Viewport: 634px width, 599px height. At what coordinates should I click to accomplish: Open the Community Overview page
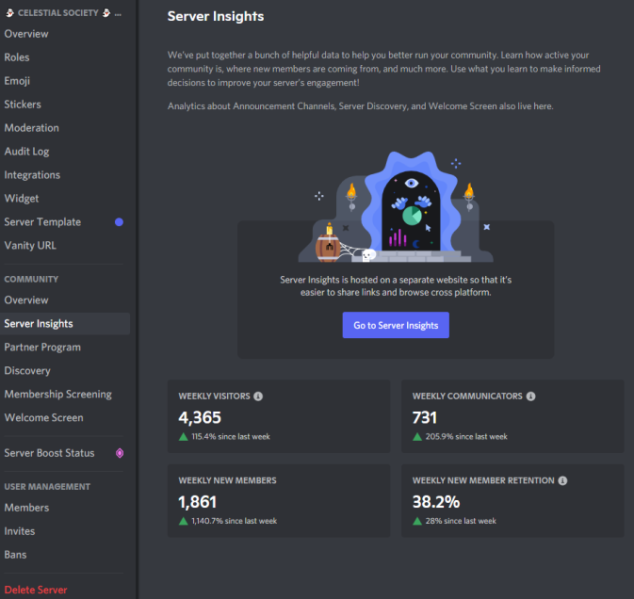click(x=26, y=300)
